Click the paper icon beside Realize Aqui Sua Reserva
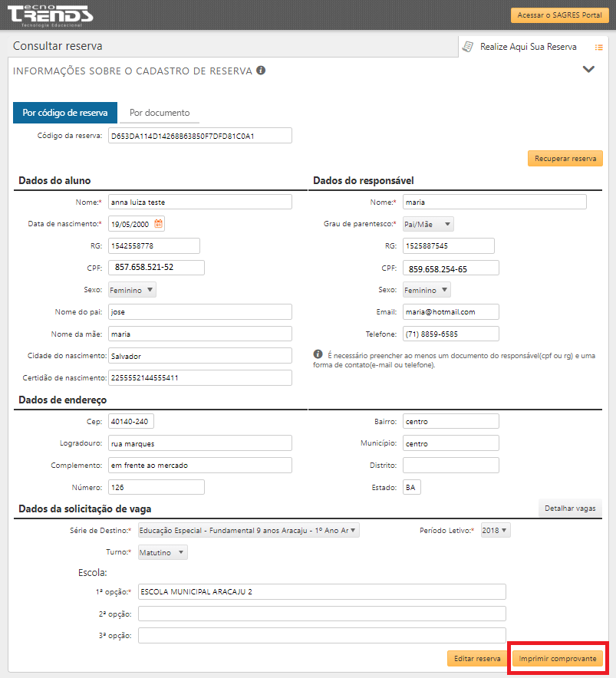 point(468,46)
